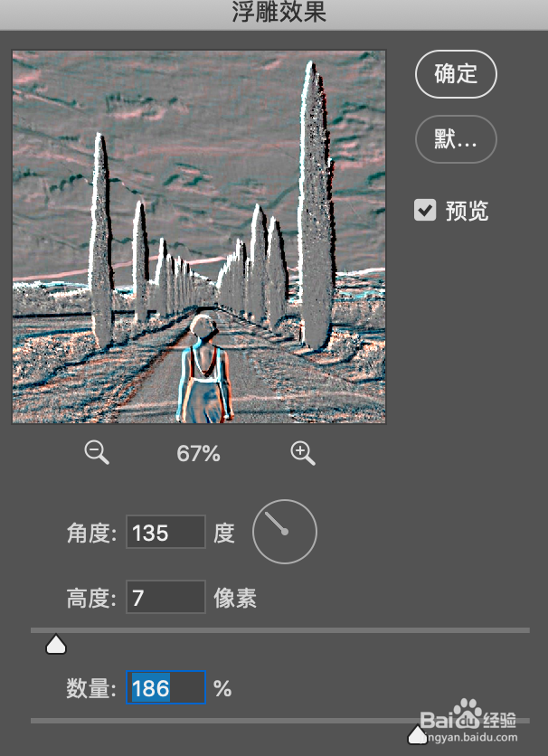Click the circular angle dial
This screenshot has width=548, height=756.
coord(284,532)
